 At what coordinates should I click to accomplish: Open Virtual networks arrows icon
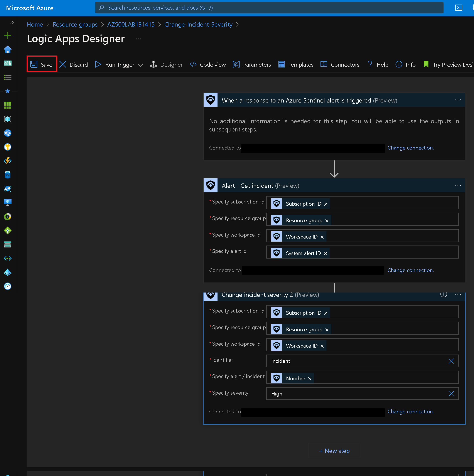tap(8, 258)
